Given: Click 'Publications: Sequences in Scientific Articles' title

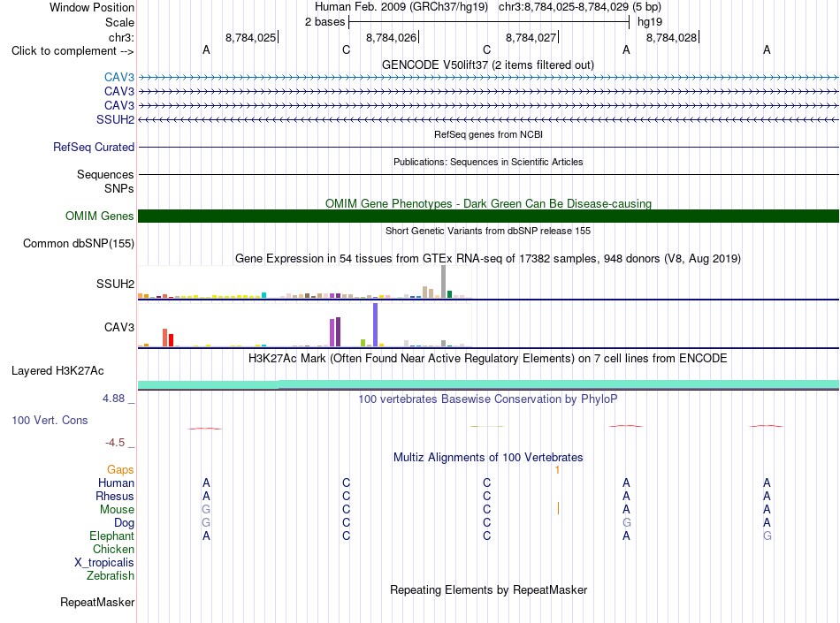Looking at the screenshot, I should pos(488,163).
